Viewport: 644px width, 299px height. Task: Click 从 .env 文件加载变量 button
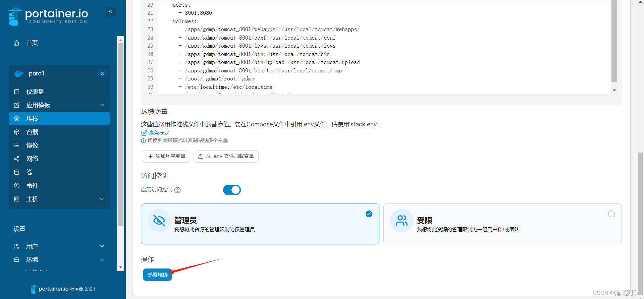click(226, 157)
